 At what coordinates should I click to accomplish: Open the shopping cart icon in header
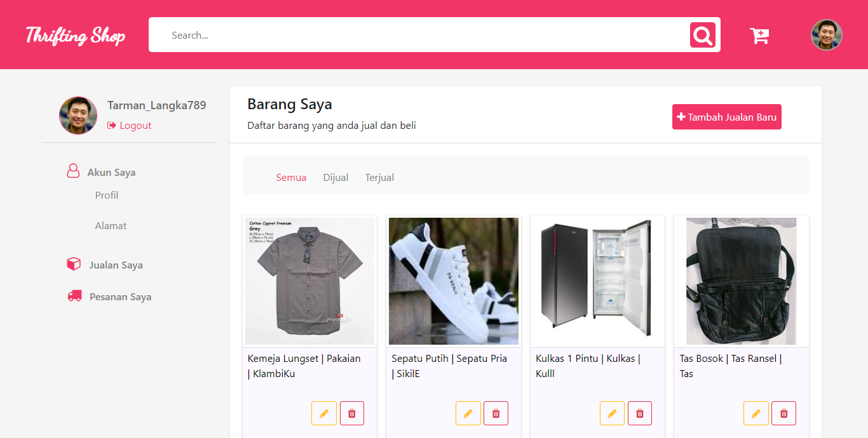coord(759,36)
